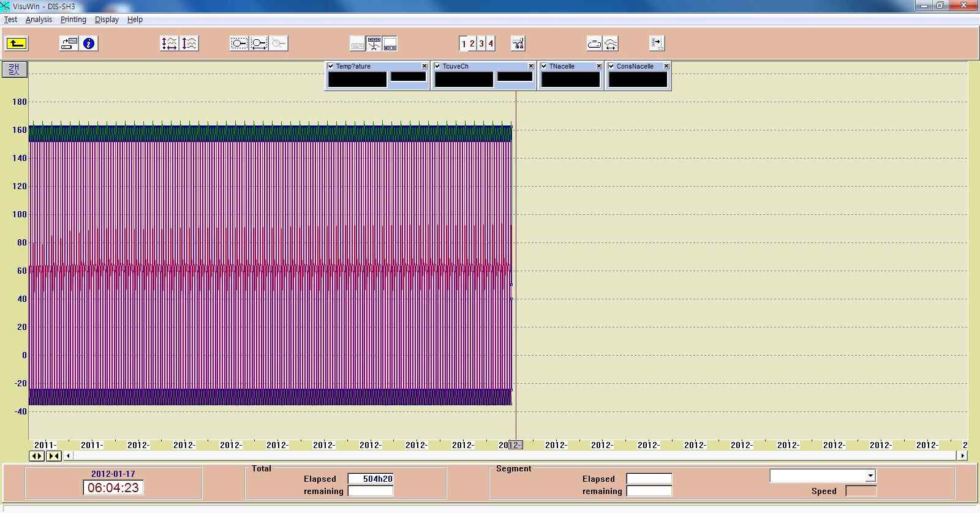Uncheck the TcuveCh curve checkbox
980x513 pixels.
(437, 66)
